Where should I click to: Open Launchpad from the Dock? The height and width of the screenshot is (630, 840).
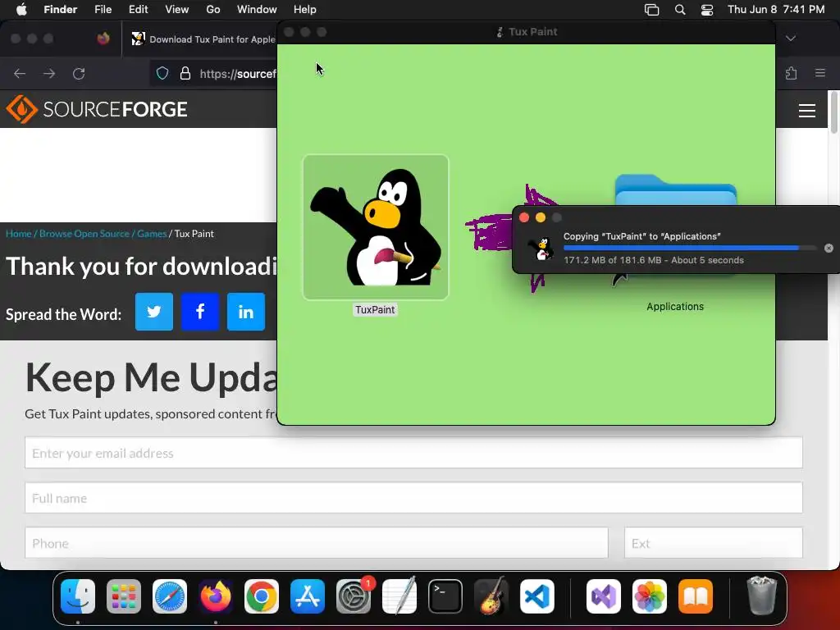click(x=124, y=596)
